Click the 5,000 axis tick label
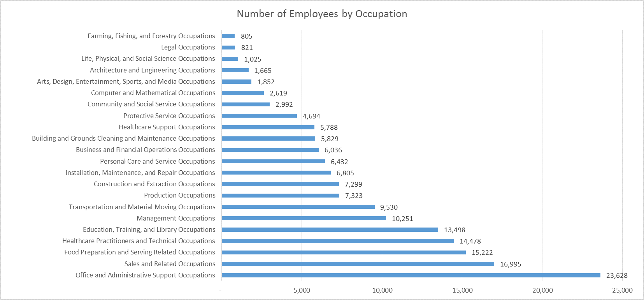The image size is (644, 300). (302, 290)
